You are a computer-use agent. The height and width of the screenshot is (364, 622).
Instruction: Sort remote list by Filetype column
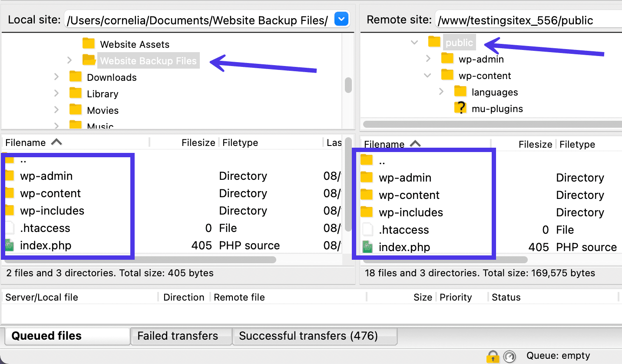tap(577, 144)
